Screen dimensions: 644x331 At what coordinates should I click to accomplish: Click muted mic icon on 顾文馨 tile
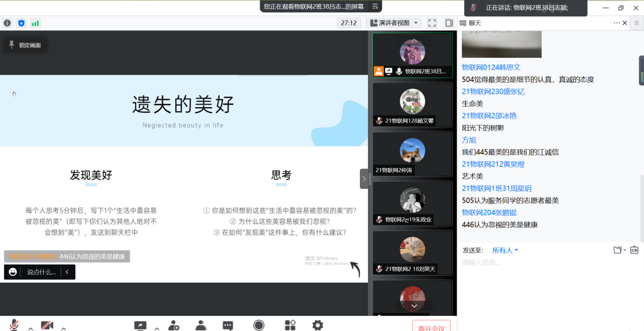(379, 121)
